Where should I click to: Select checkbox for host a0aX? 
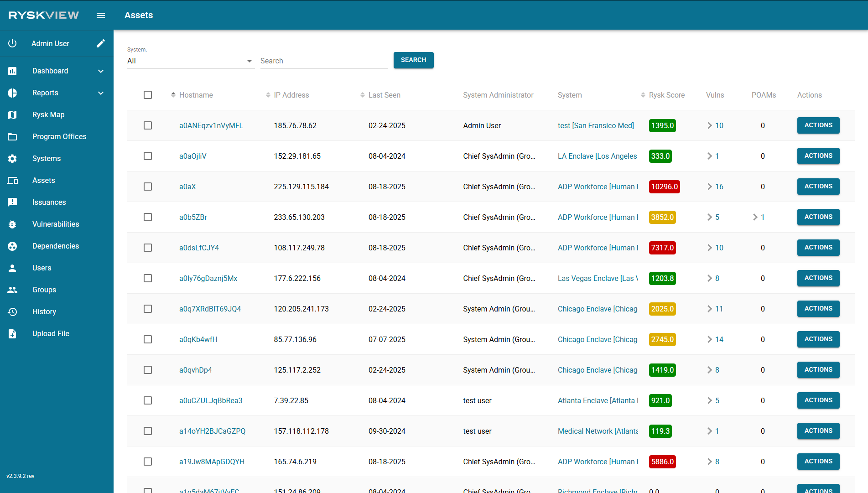[x=148, y=187]
